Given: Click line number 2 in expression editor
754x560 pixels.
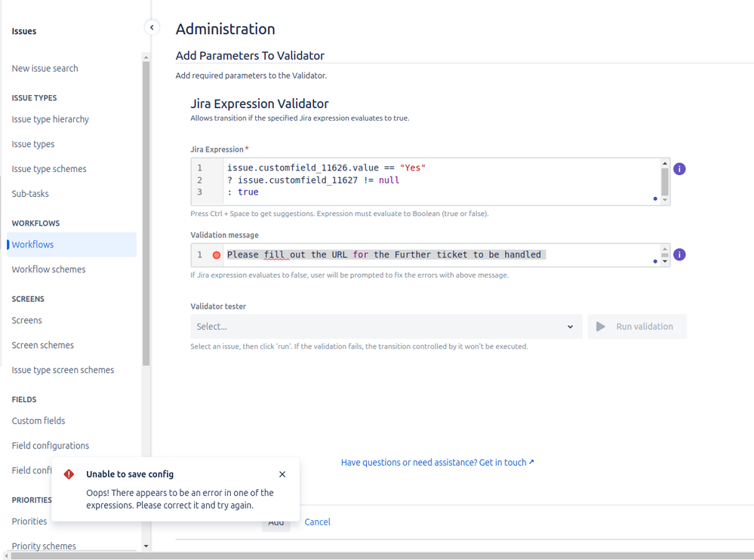Looking at the screenshot, I should [x=199, y=180].
